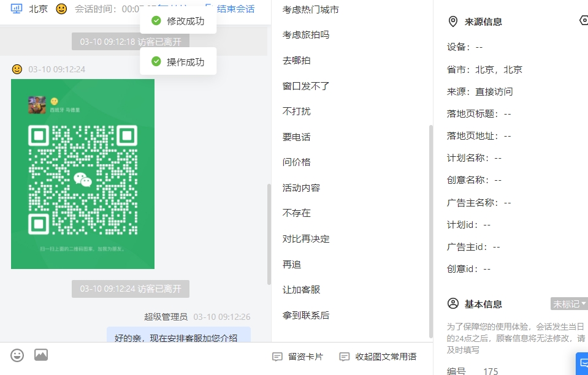The width and height of the screenshot is (588, 375).
Task: Click the profile photo on the QR card
Action: [x=37, y=105]
